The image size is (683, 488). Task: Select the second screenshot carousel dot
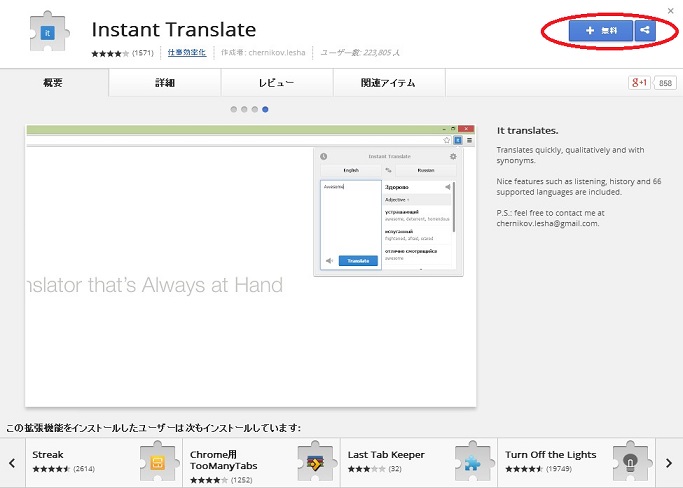[x=244, y=109]
